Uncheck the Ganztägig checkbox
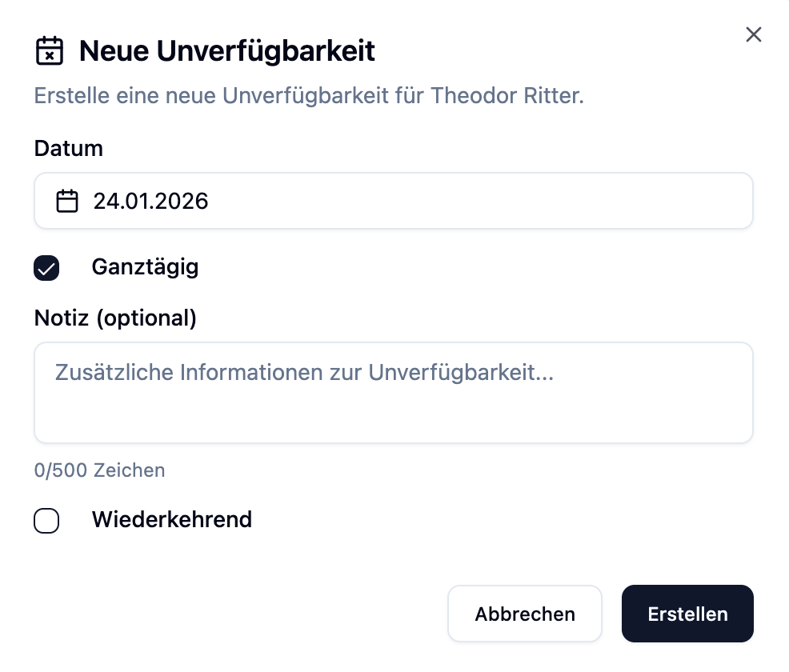Image resolution: width=789 pixels, height=672 pixels. click(x=46, y=268)
